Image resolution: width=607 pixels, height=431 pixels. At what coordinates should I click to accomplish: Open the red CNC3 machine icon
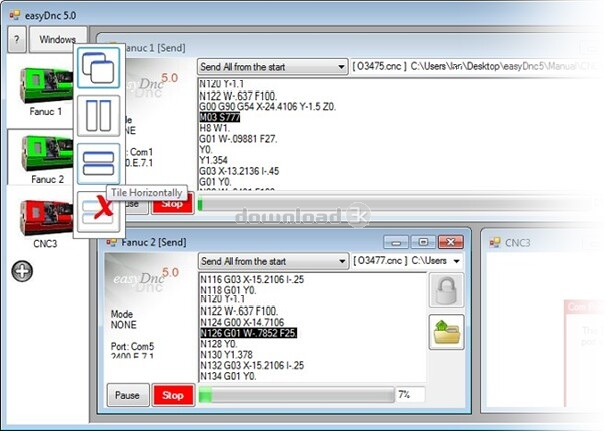[x=46, y=217]
